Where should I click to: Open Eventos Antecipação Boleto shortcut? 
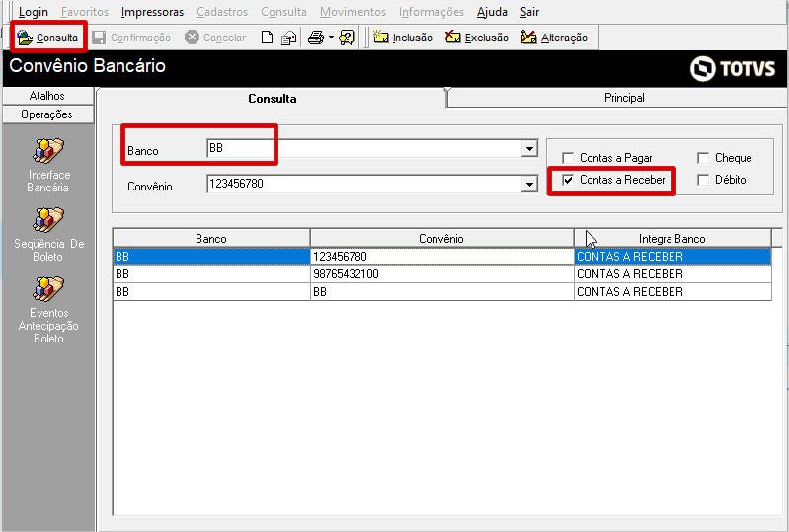coord(48,310)
